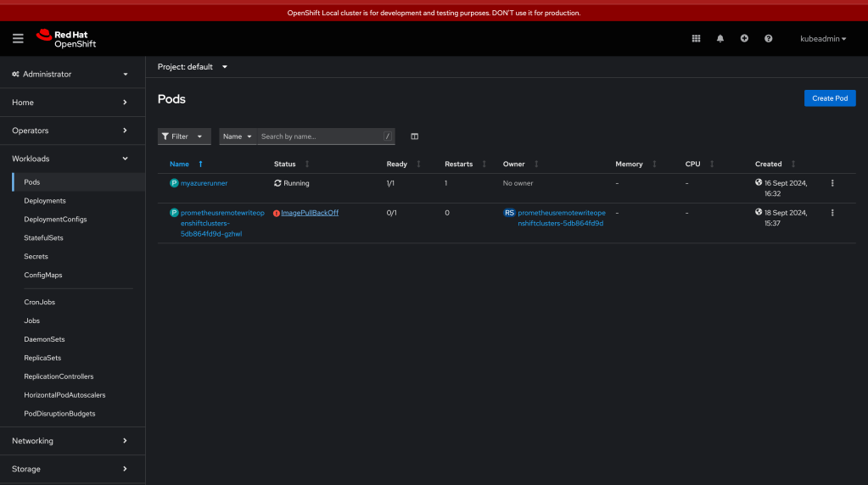The image size is (868, 485).
Task: Sort by CPU column arrows
Action: pyautogui.click(x=712, y=164)
